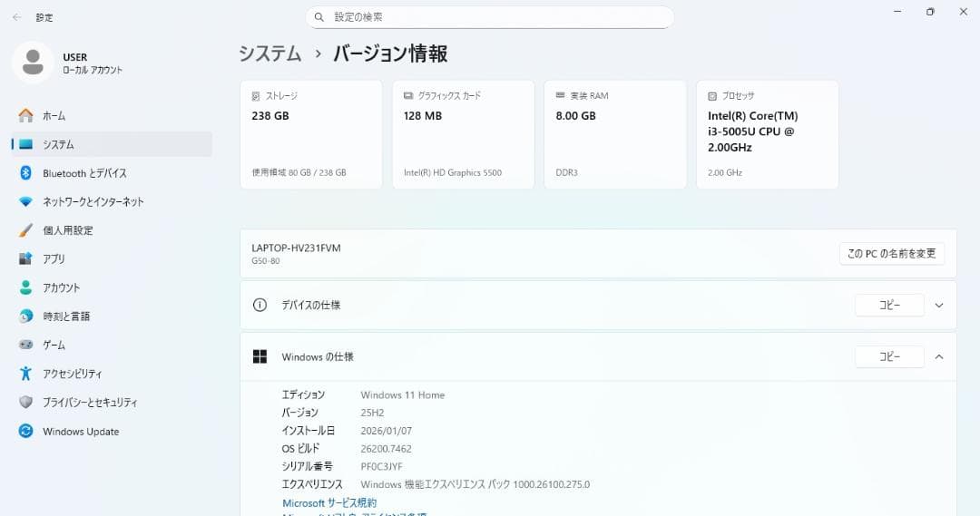Click the serial number PF0C3JYF

(x=381, y=467)
